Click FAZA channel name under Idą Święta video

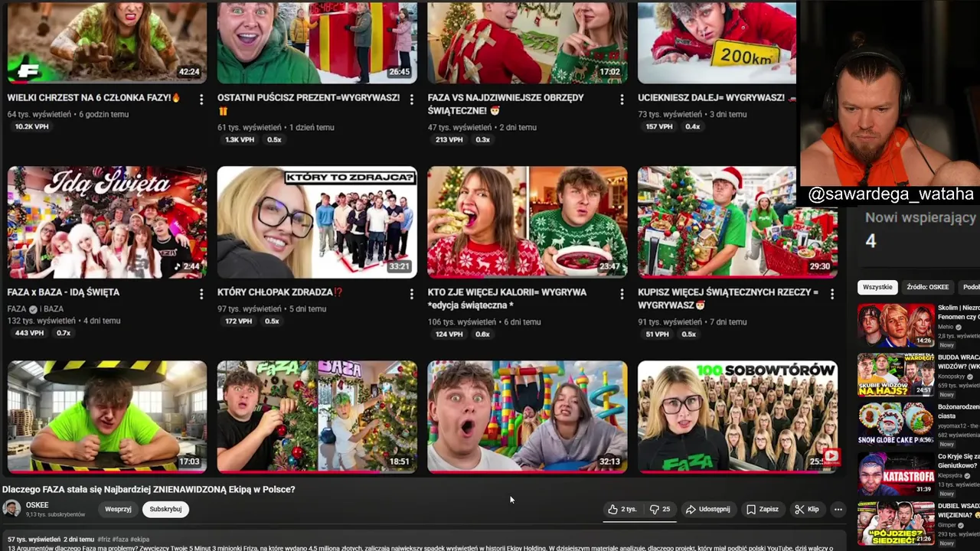point(17,308)
